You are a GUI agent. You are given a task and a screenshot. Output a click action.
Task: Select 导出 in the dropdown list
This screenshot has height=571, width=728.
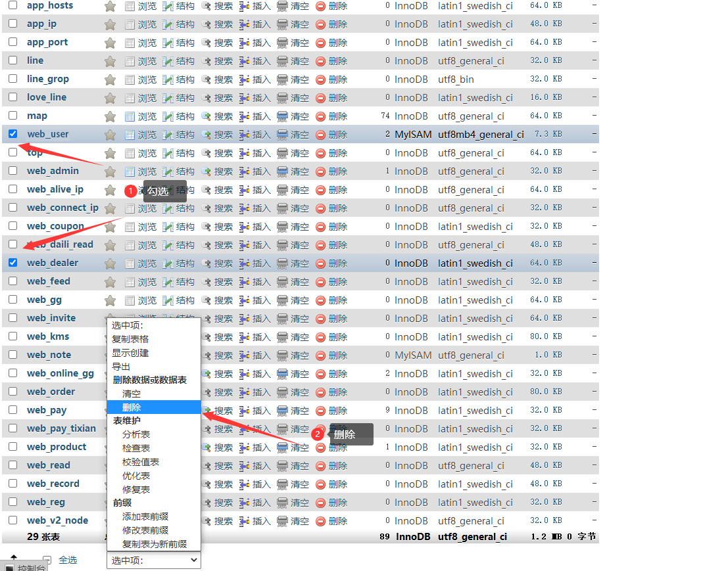121,367
